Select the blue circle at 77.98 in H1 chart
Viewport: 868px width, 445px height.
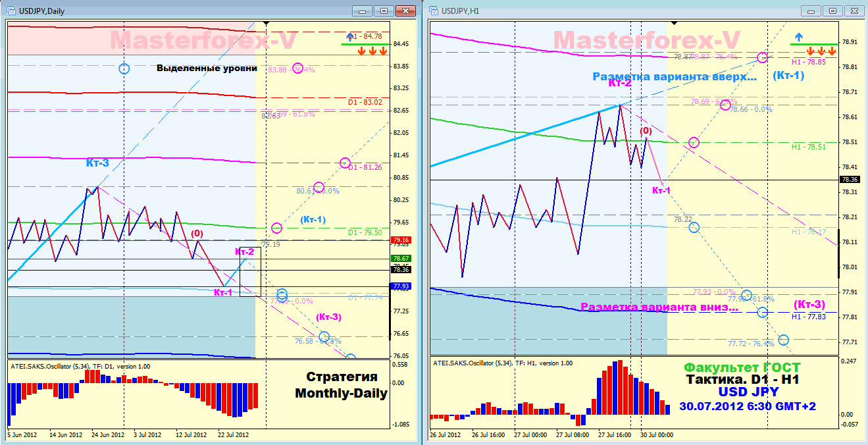[x=746, y=295]
